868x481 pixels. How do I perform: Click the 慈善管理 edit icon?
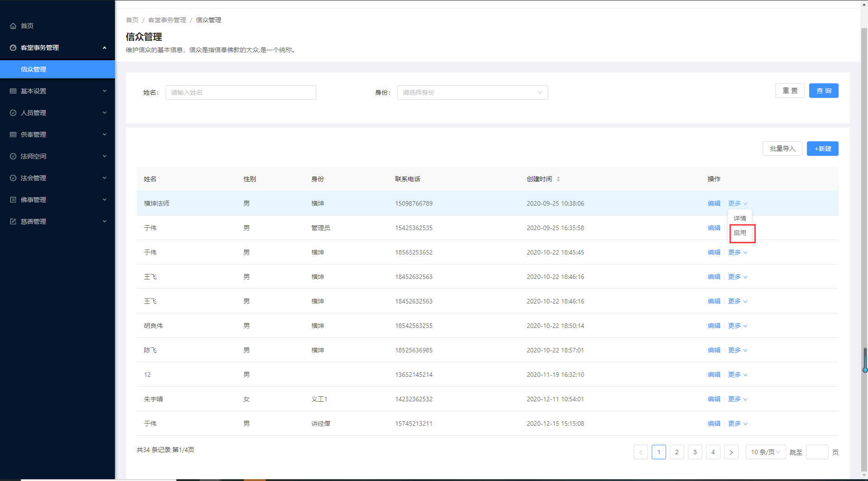pos(13,221)
